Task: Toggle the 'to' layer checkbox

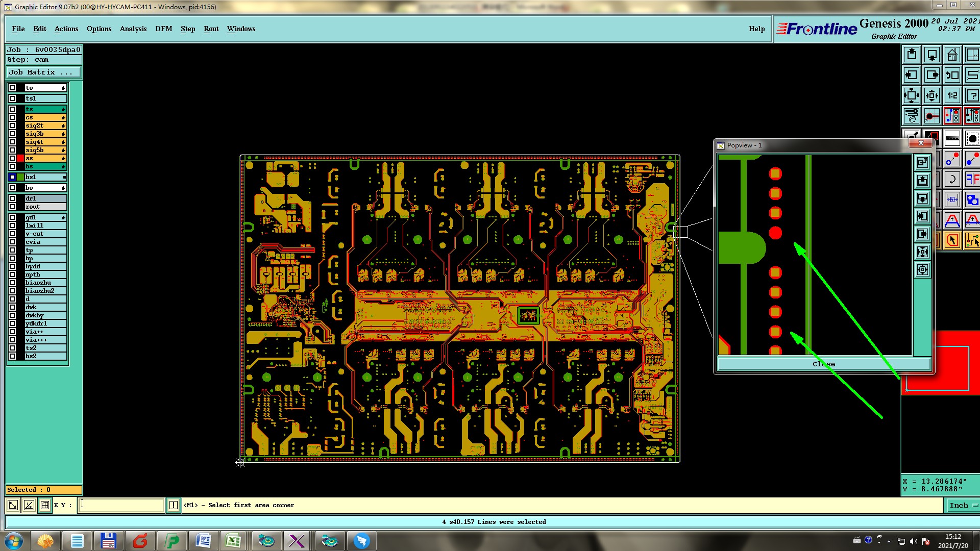Action: click(12, 88)
